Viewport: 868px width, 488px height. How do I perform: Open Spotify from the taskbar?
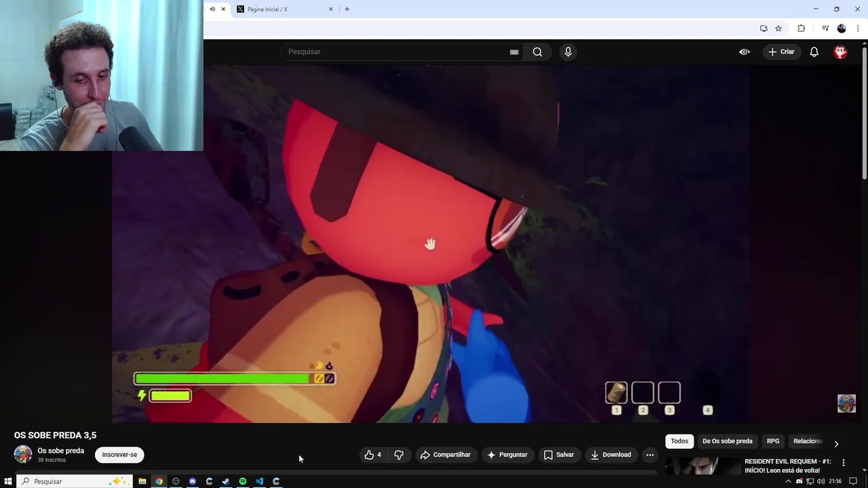tap(243, 481)
